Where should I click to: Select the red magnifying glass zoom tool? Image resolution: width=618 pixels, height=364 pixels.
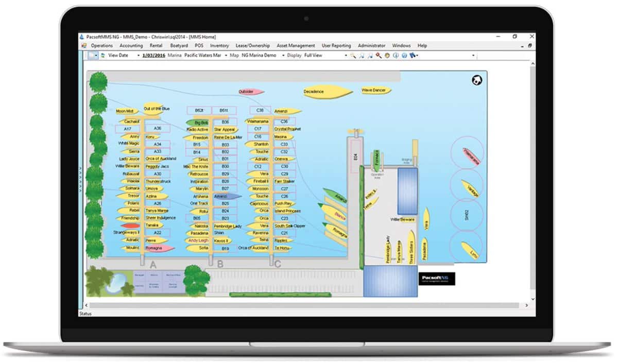point(379,56)
